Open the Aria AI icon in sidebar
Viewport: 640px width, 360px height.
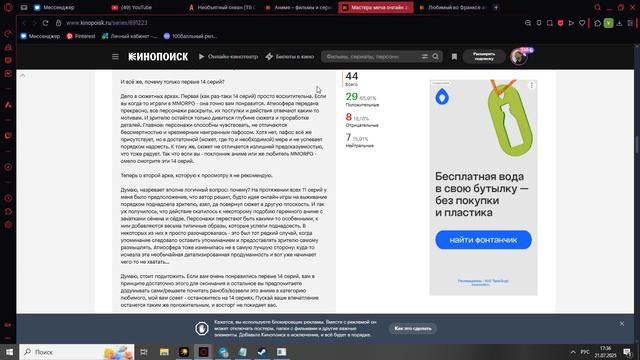8,104
